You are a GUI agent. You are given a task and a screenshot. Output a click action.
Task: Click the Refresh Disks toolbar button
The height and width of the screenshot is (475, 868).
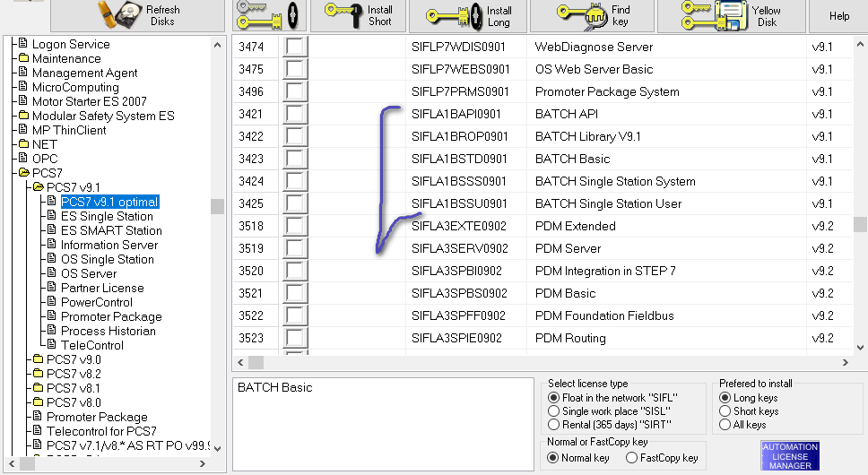pyautogui.click(x=139, y=15)
